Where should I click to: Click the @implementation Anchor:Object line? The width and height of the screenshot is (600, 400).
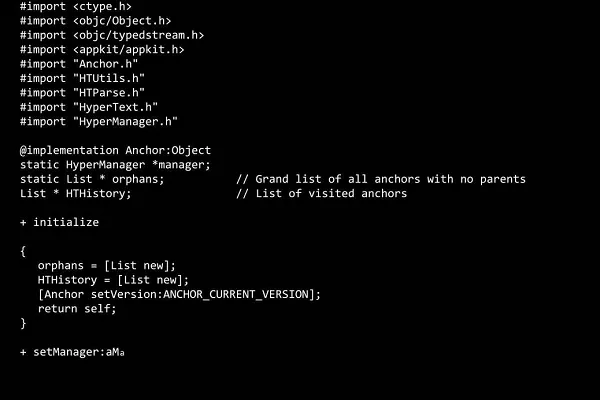tap(115, 150)
